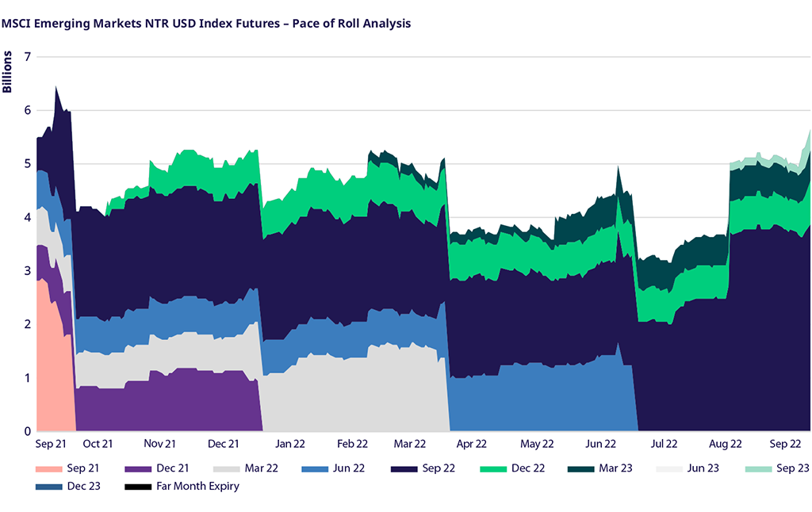The height and width of the screenshot is (512, 812).
Task: Click the 7 value on the y-axis
Action: point(27,57)
